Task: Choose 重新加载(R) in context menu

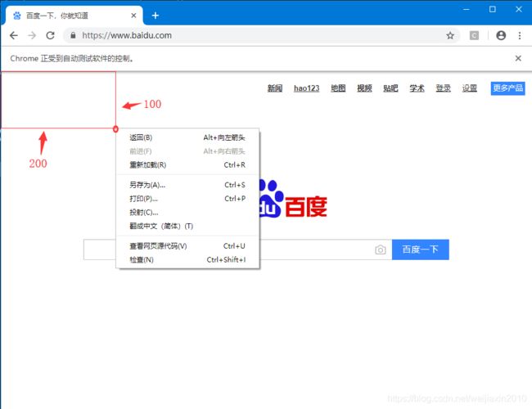Action: (187, 164)
